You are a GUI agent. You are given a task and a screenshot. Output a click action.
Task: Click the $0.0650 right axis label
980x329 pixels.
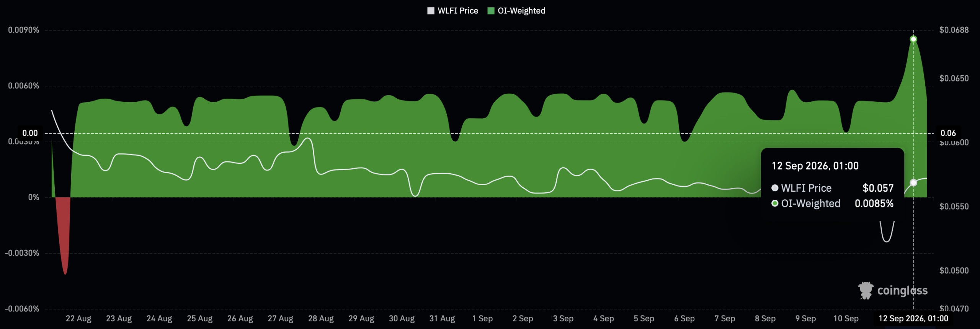click(x=954, y=78)
